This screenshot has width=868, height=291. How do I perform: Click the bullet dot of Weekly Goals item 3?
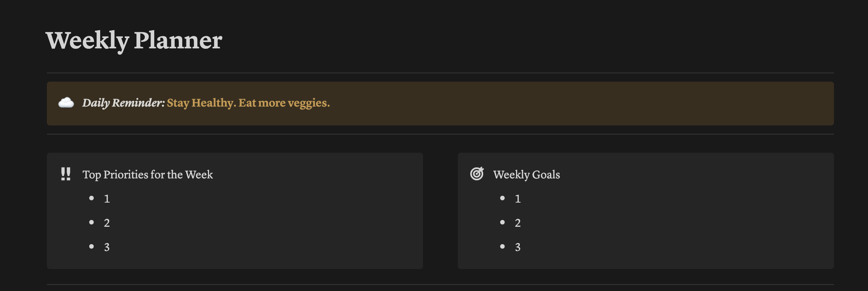502,246
